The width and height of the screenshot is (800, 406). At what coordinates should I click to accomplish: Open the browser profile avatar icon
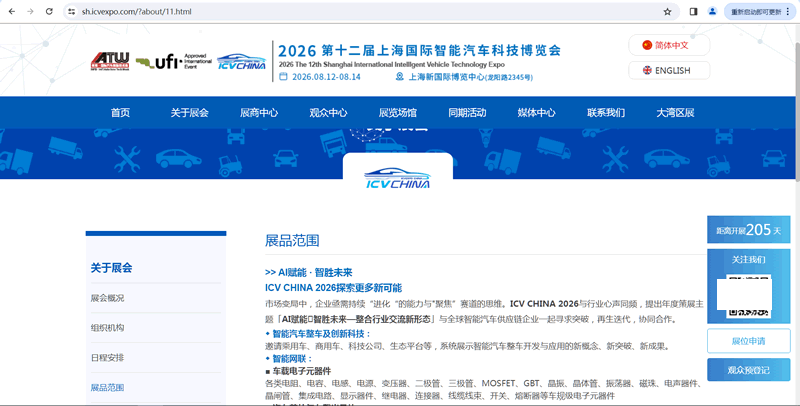coord(713,11)
